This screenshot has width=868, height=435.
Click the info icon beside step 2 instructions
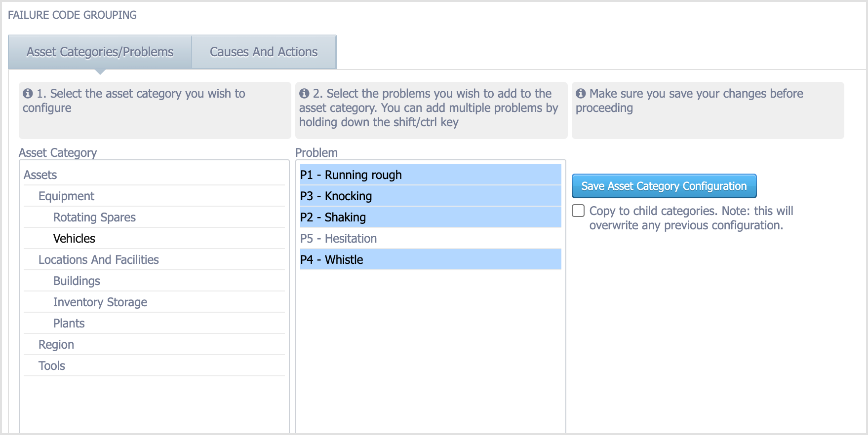(x=305, y=94)
